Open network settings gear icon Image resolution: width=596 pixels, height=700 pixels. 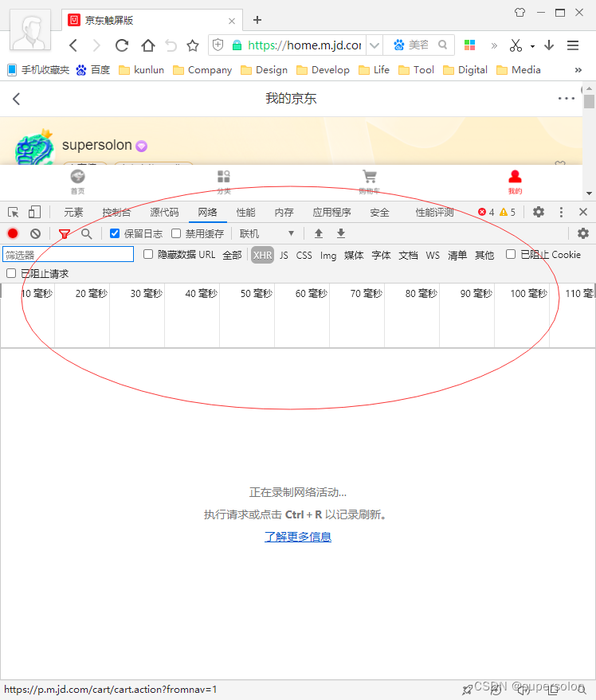pos(583,233)
